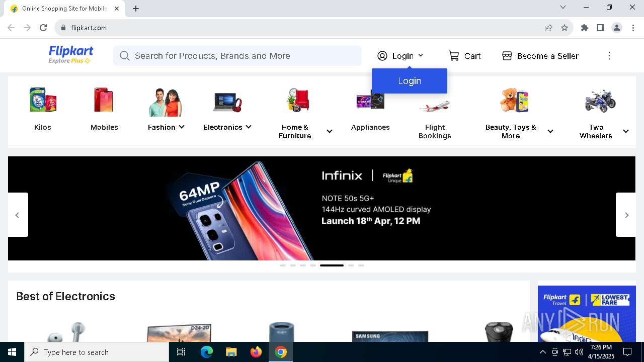Screen dimensions: 644x362
Task: Click the Become a Seller store icon
Action: click(x=507, y=56)
